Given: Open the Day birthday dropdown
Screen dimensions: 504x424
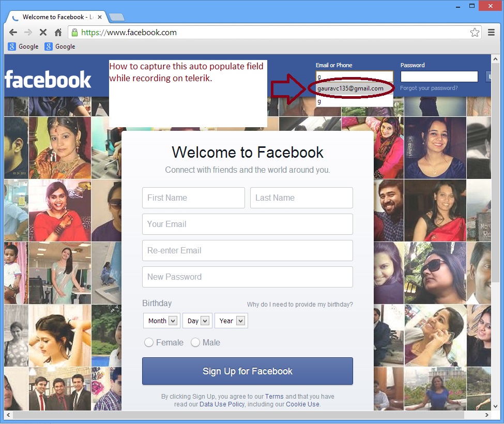Looking at the screenshot, I should coord(197,321).
